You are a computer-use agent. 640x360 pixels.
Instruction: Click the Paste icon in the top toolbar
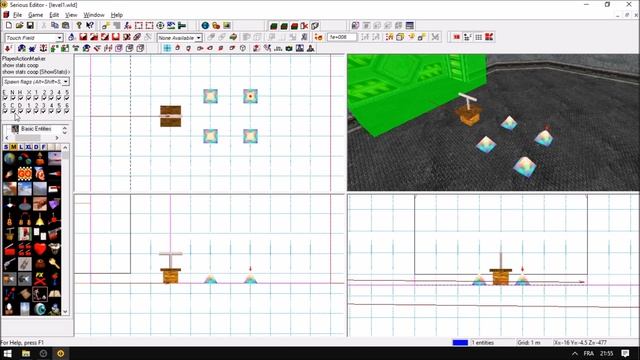[65, 25]
